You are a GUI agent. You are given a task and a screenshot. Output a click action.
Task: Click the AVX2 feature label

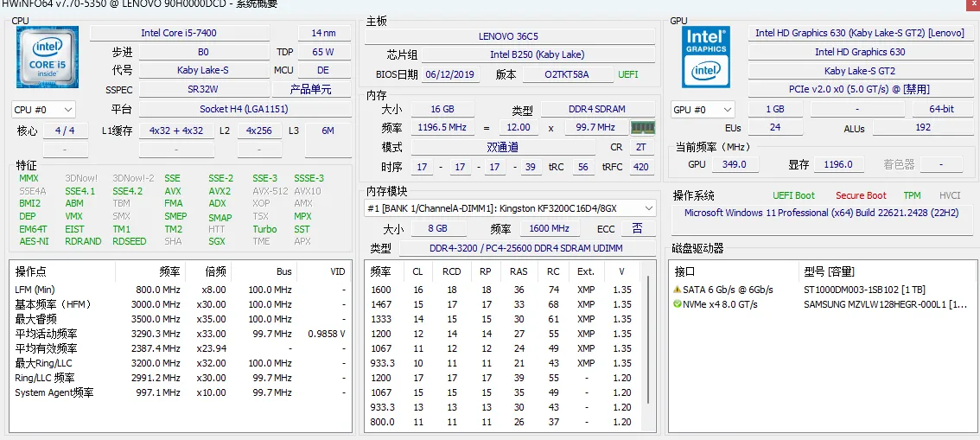point(220,191)
